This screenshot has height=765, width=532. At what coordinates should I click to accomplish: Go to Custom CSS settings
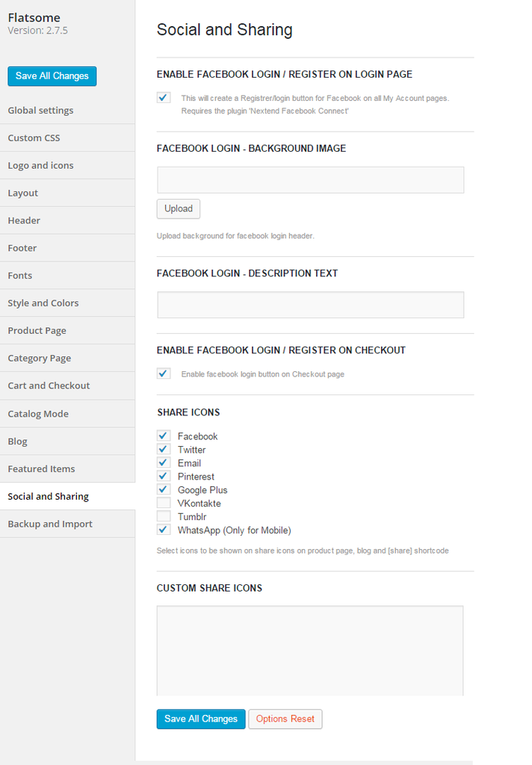point(67,138)
